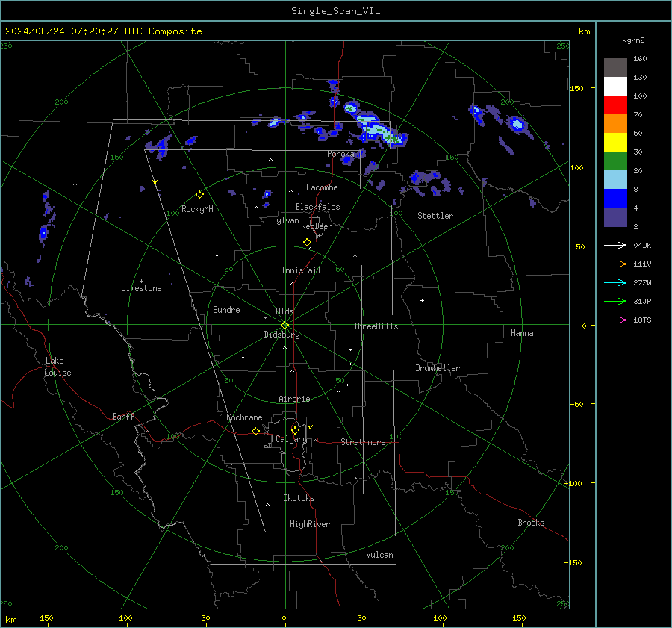Select the orange 50-70 legend color

[x=615, y=123]
